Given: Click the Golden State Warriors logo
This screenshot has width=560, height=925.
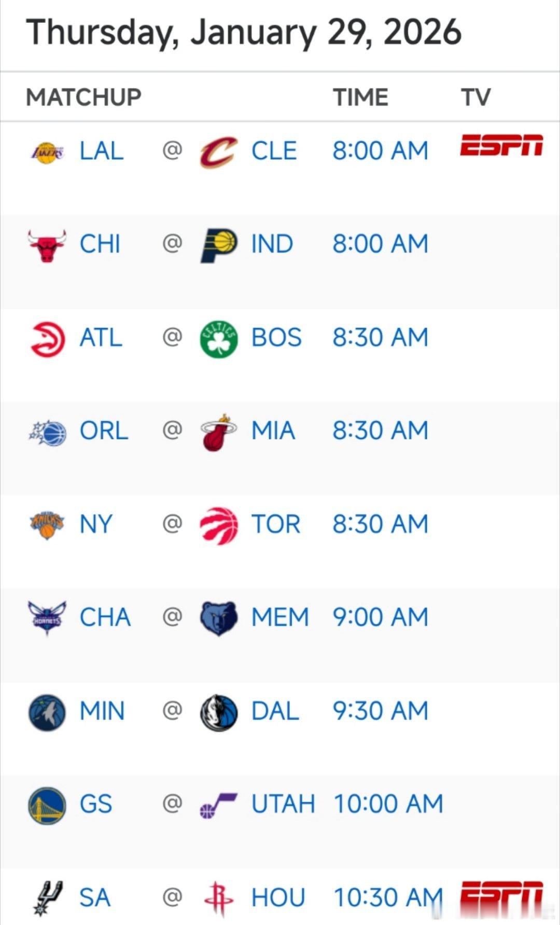Looking at the screenshot, I should (47, 805).
